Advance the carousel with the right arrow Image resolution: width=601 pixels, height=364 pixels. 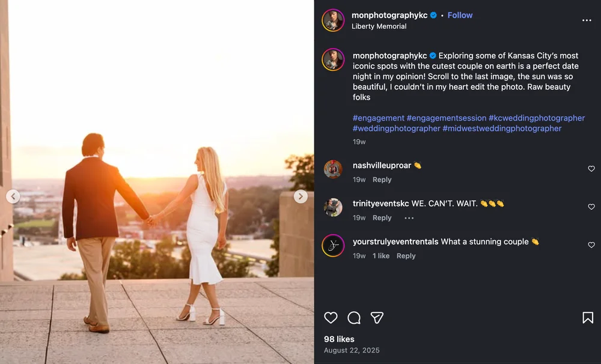click(300, 196)
